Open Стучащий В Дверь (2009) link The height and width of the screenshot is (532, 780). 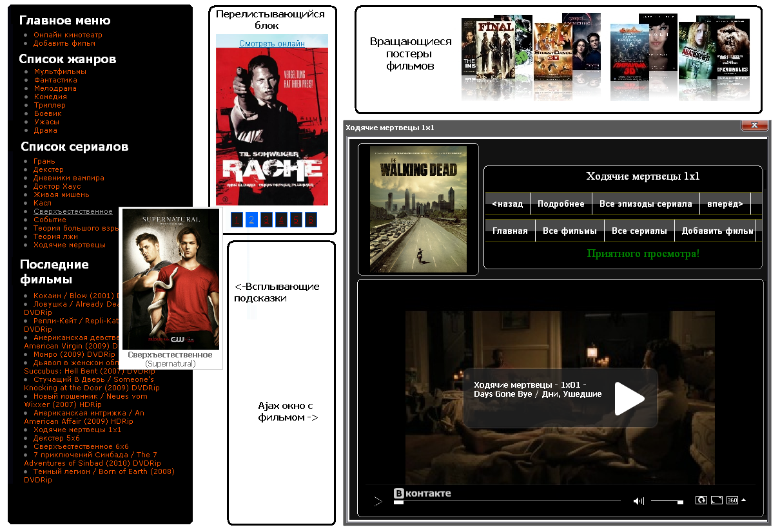click(x=92, y=384)
